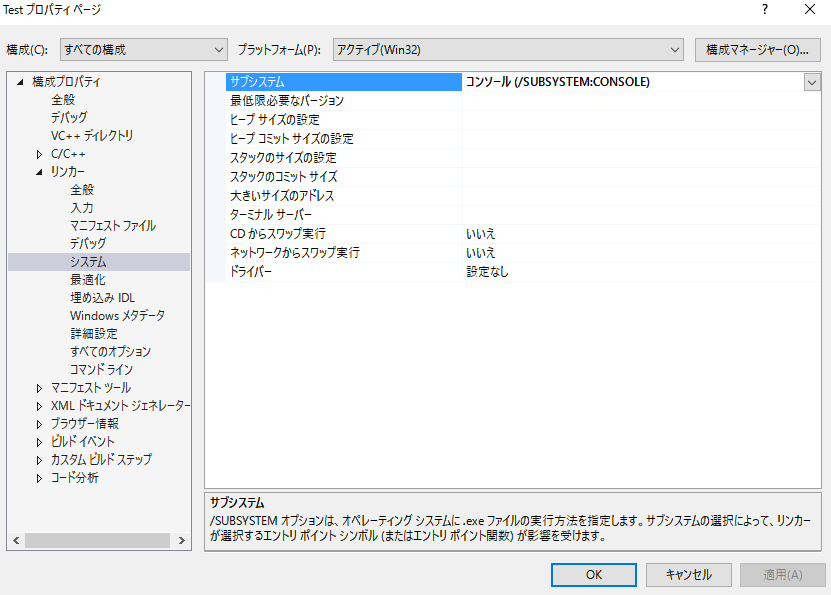
Task: Expand the カスタム ビルド ステップ node
Action: coord(39,460)
